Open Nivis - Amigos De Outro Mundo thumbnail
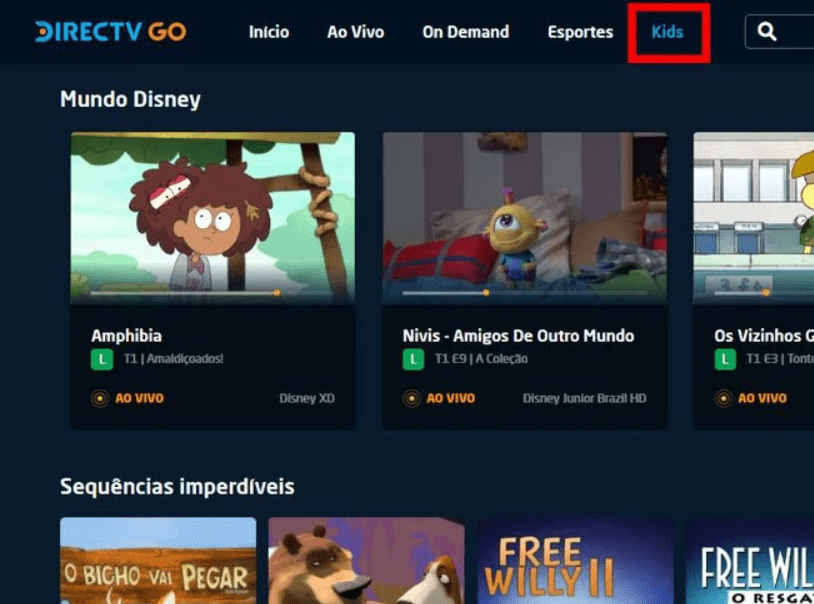Screen dimensions: 814x604 525,218
